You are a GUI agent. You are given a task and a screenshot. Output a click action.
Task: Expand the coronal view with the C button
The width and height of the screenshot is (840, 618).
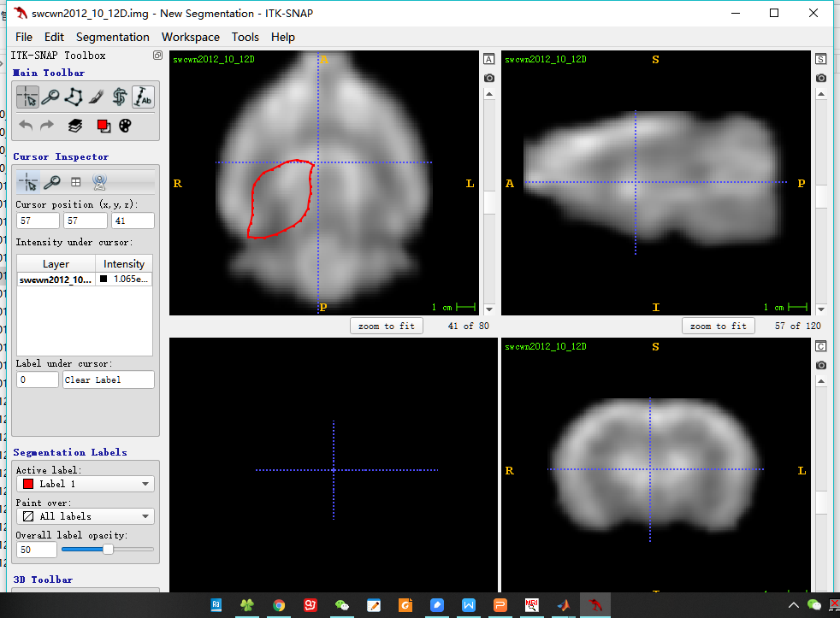820,346
